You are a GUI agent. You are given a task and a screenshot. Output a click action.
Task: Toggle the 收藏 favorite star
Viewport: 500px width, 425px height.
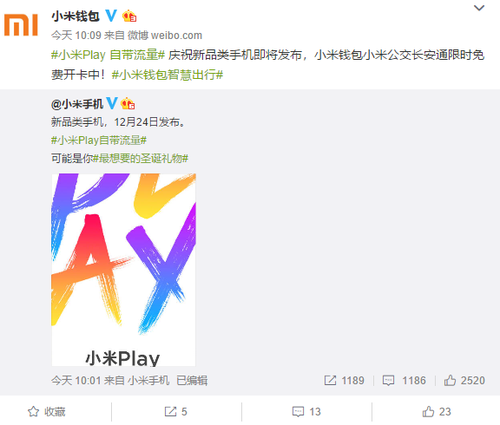coord(47,412)
